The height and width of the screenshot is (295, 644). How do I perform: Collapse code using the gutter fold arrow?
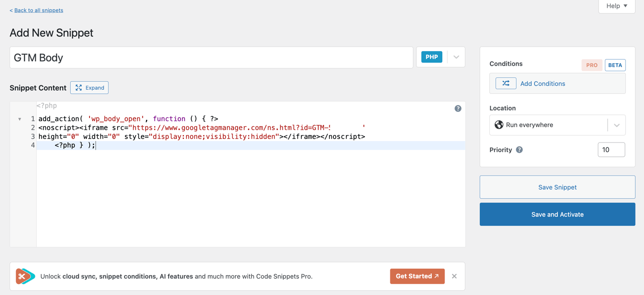[19, 118]
